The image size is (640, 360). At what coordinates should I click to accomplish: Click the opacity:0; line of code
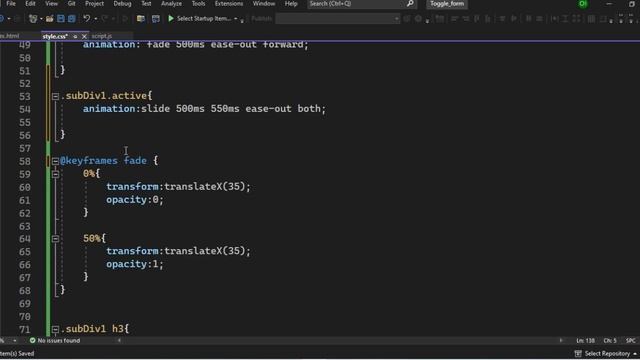135,200
